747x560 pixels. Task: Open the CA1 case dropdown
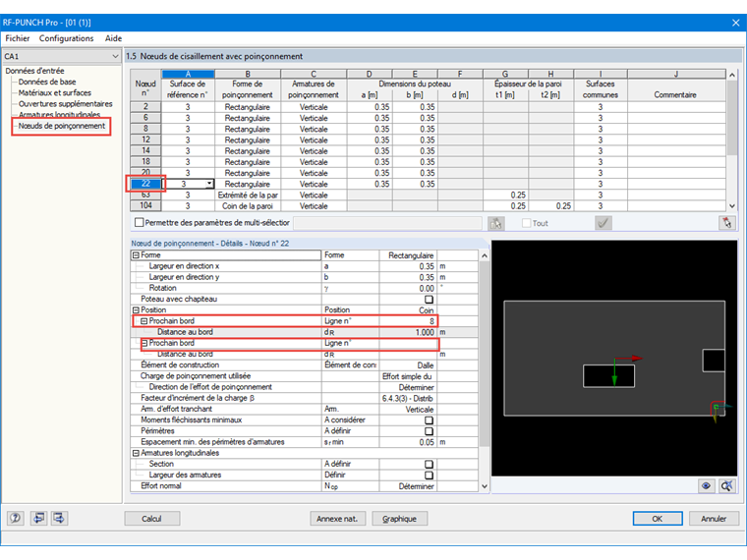click(x=115, y=56)
